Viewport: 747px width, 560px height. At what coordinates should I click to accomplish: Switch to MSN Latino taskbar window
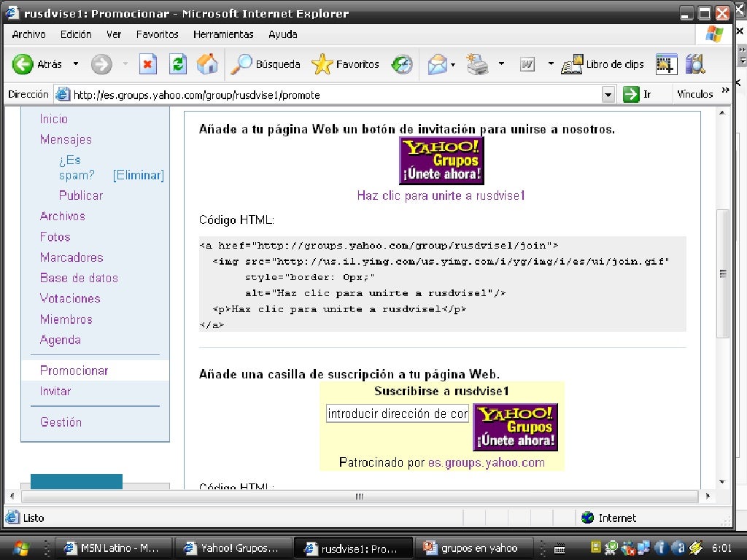[113, 548]
